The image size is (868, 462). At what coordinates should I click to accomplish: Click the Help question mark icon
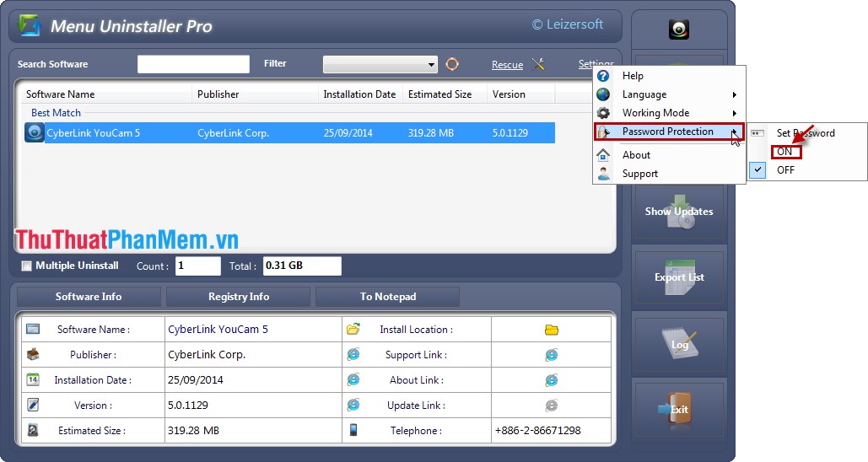point(603,76)
